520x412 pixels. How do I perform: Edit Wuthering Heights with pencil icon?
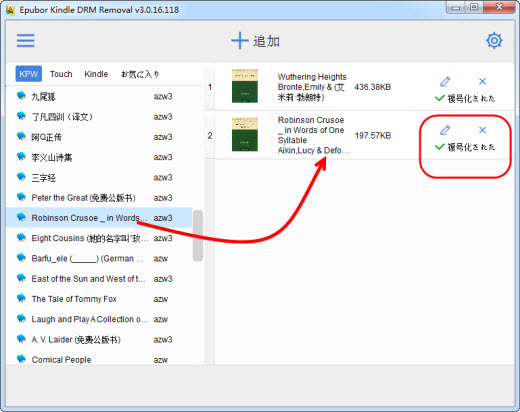[x=445, y=82]
